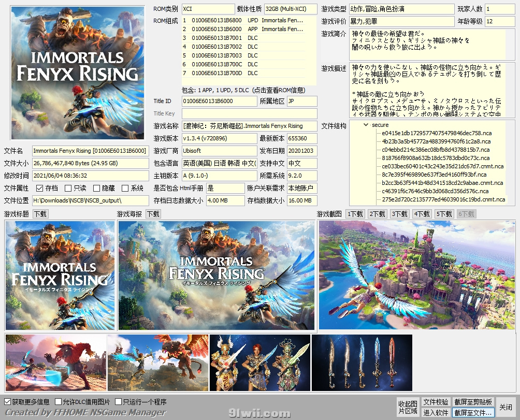The image size is (520, 420).
Task: Enable 允许DLC借用图片 checkbox
Action: [x=59, y=402]
